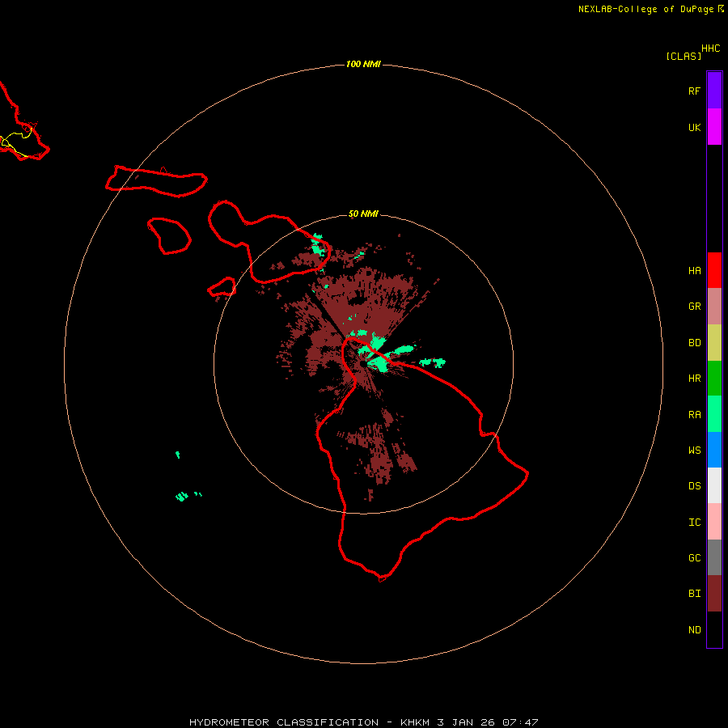Select the GC gray legend swatch
This screenshot has width=728, height=728.
[x=714, y=557]
